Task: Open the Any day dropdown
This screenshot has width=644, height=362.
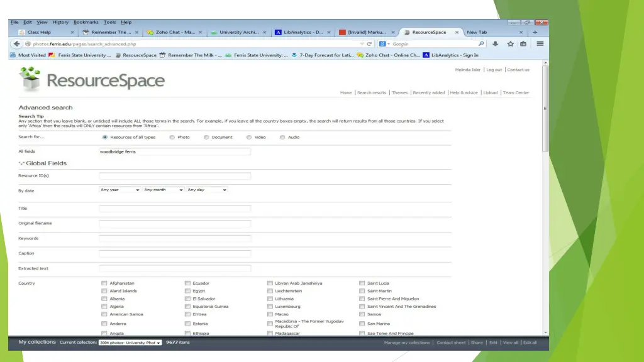Action: pyautogui.click(x=206, y=190)
